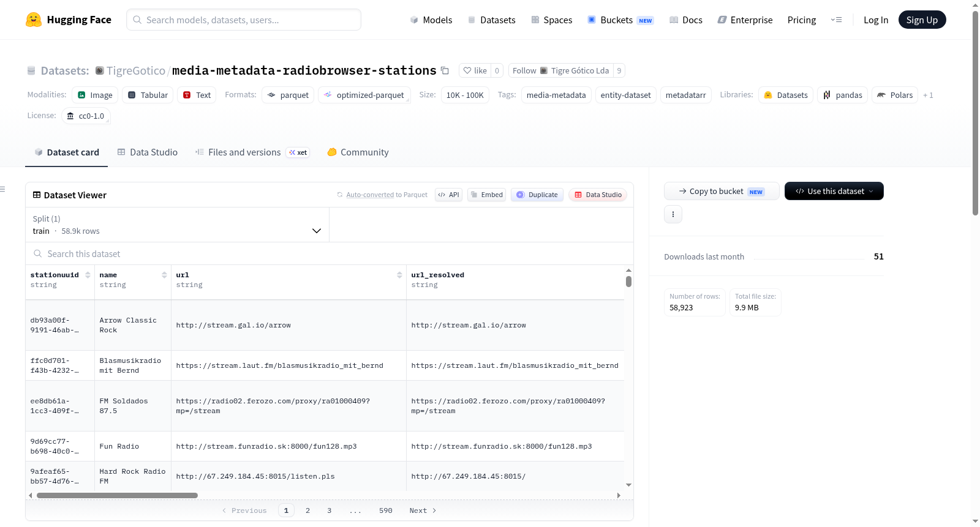Click the media-metadata tag

pos(556,95)
